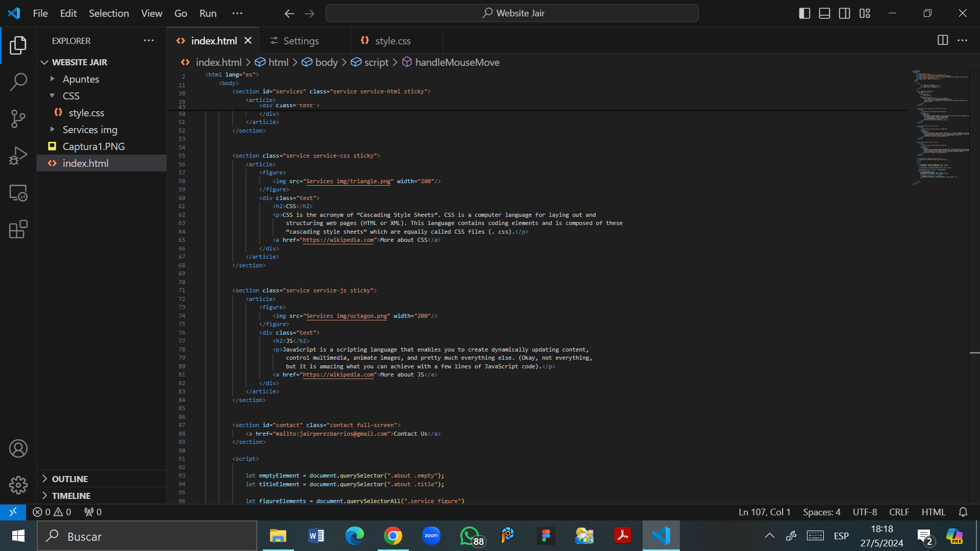Toggle the primary sidebar visibility
Viewport: 980px width, 551px height.
click(x=804, y=13)
